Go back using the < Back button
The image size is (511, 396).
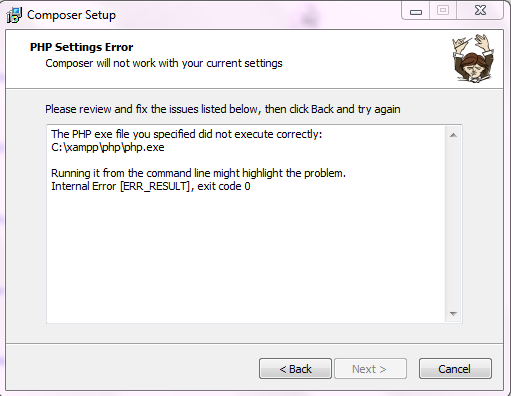[x=295, y=369]
